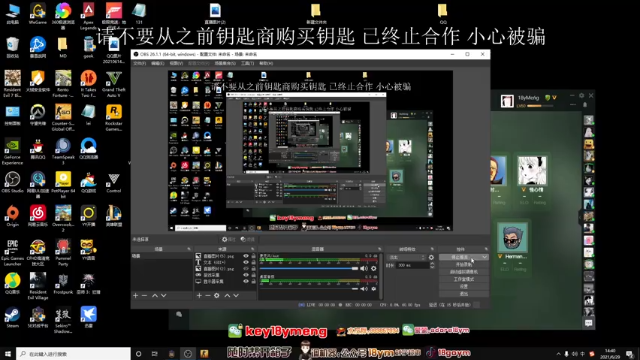Mute the first audio mixer track

pos(363,269)
